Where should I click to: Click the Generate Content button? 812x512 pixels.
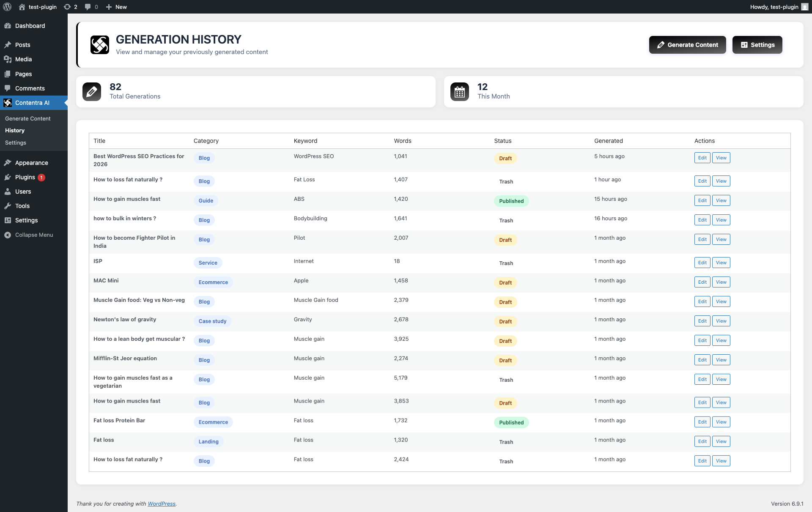tap(687, 45)
